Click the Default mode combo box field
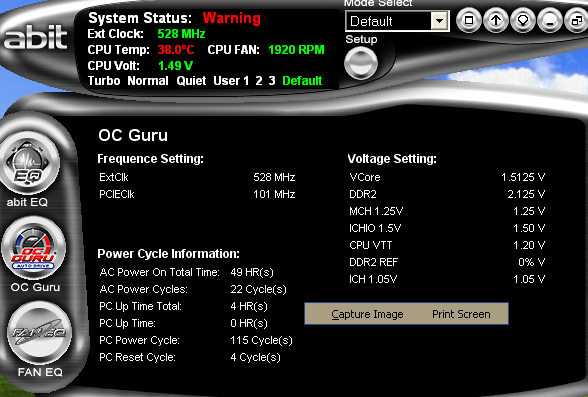 tap(397, 21)
